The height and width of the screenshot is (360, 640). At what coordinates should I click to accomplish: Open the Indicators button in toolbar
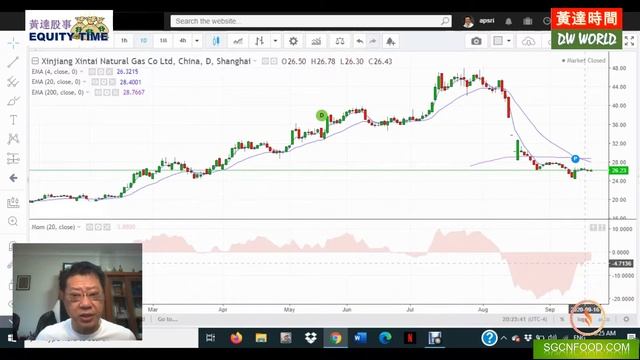point(238,41)
